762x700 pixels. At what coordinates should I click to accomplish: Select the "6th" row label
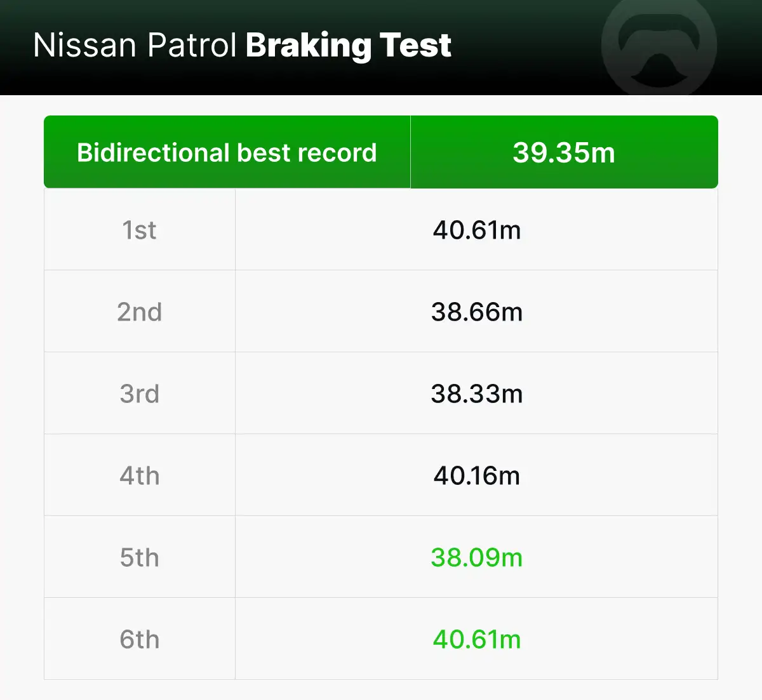[x=139, y=640]
